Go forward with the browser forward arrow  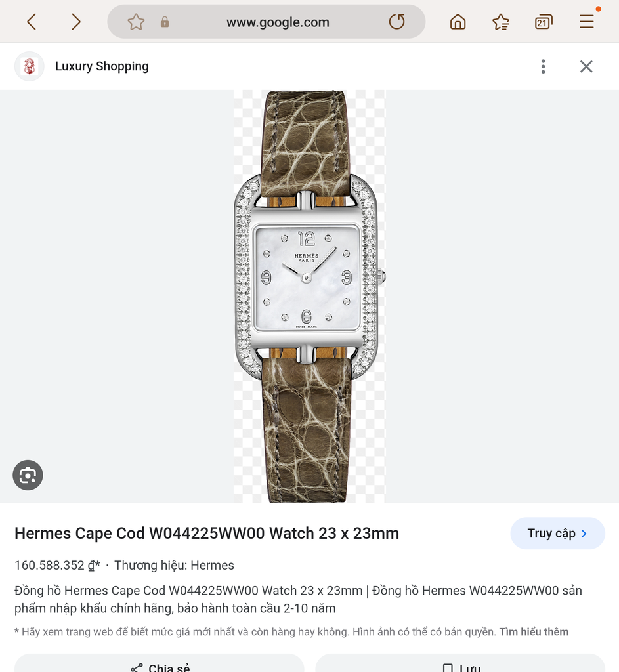(x=76, y=22)
